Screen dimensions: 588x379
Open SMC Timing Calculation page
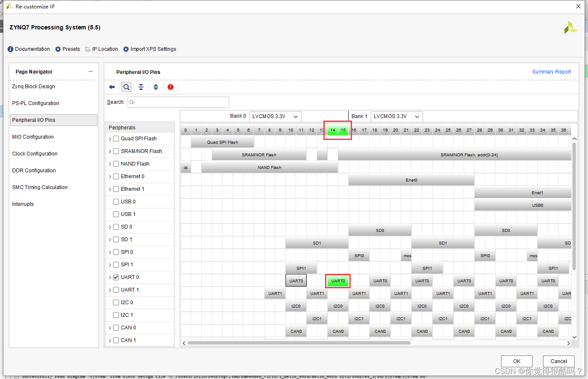40,187
